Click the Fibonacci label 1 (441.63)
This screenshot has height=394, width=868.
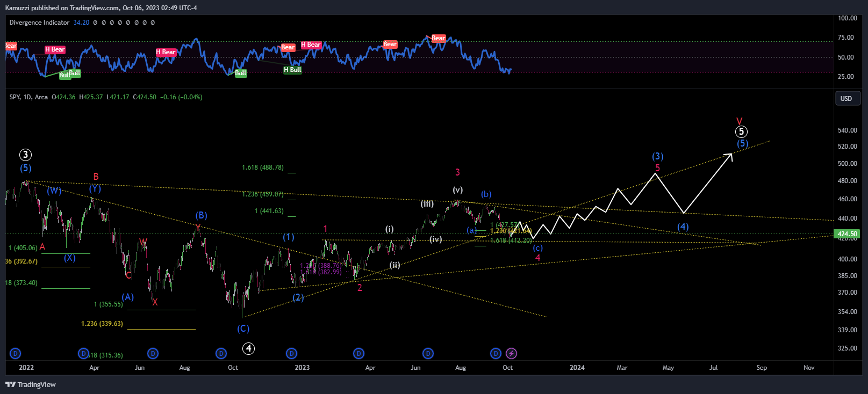pos(269,211)
